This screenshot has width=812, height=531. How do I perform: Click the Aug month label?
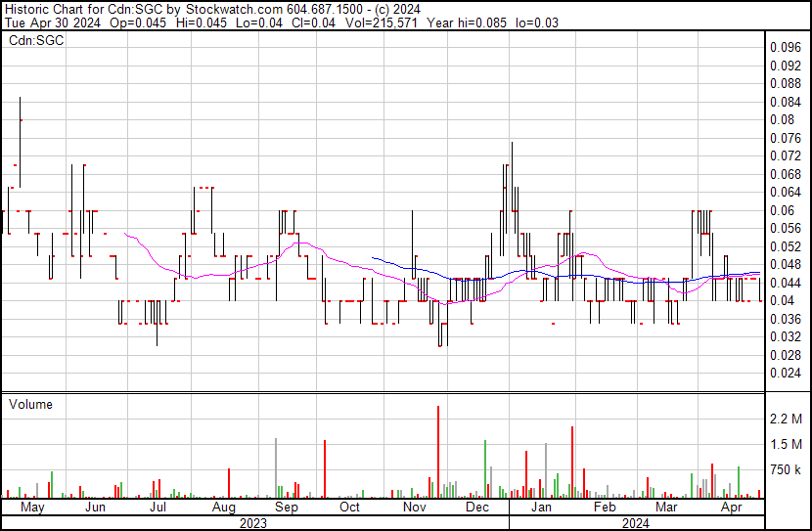[x=224, y=508]
